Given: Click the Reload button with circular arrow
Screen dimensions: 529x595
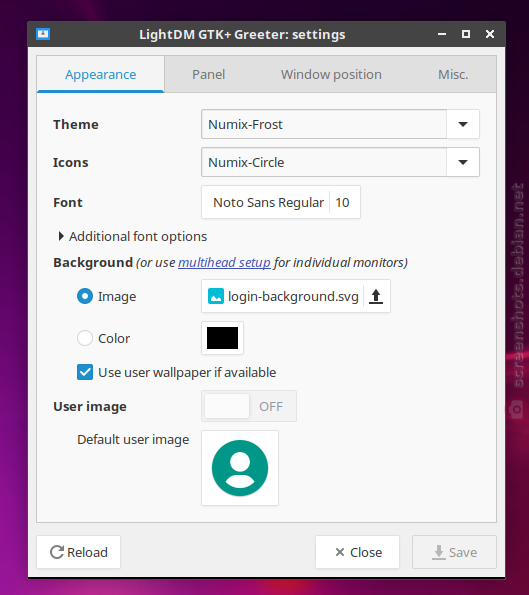Looking at the screenshot, I should [79, 552].
